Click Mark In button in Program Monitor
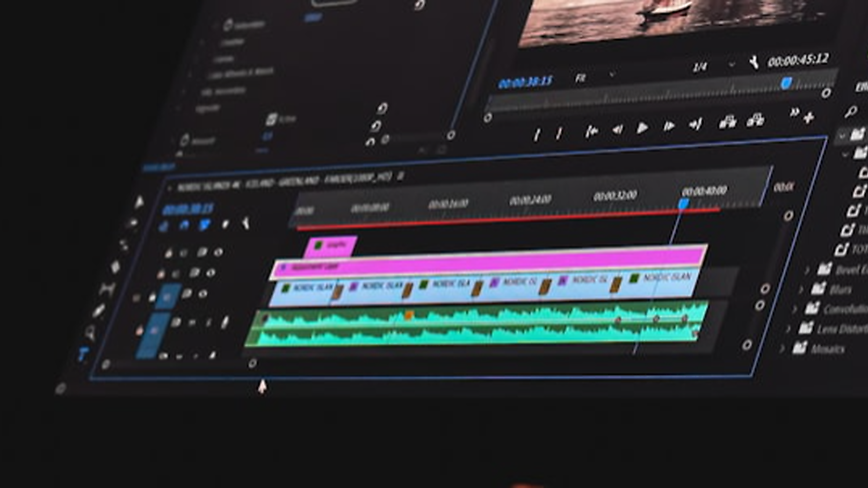The image size is (868, 488). click(x=537, y=134)
